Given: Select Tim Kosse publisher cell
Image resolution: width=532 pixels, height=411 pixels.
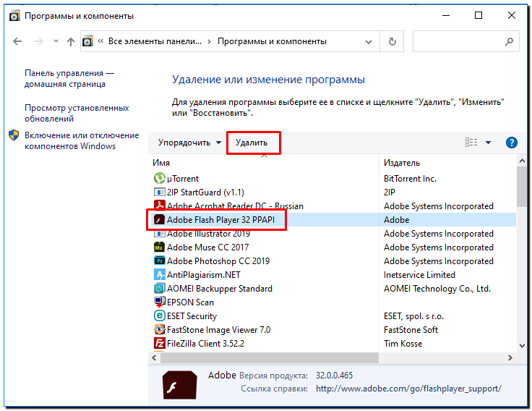Looking at the screenshot, I should pyautogui.click(x=403, y=344).
